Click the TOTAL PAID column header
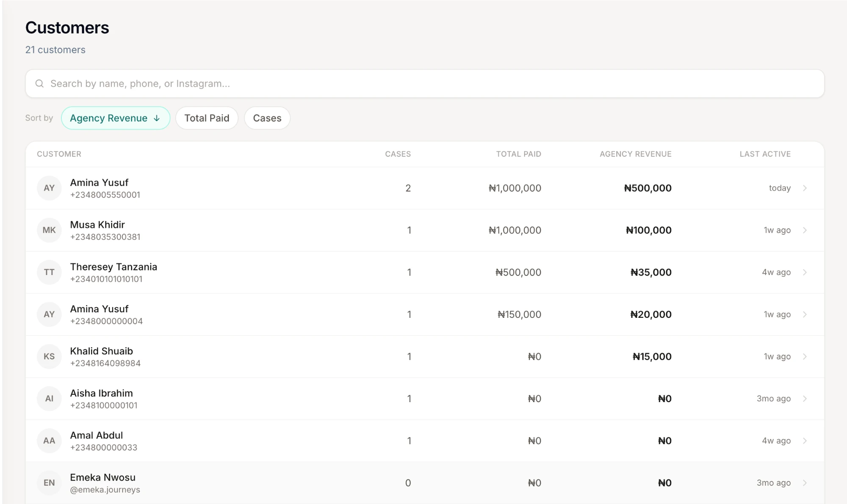 pyautogui.click(x=518, y=154)
